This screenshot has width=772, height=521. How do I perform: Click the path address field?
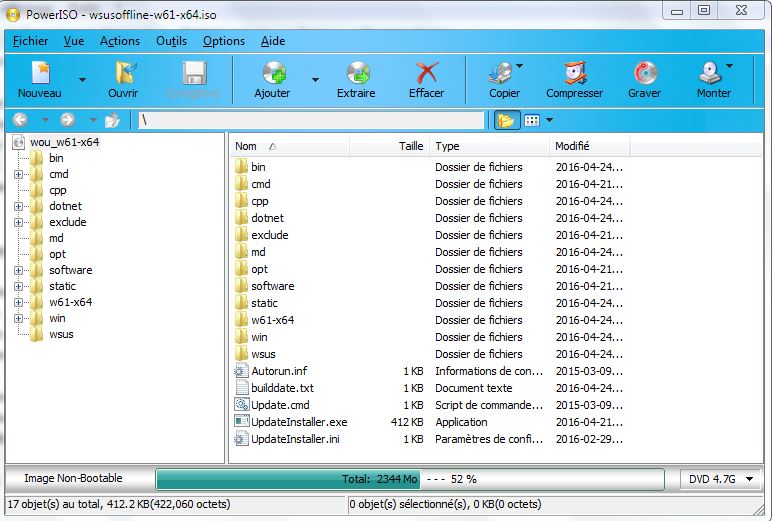311,120
